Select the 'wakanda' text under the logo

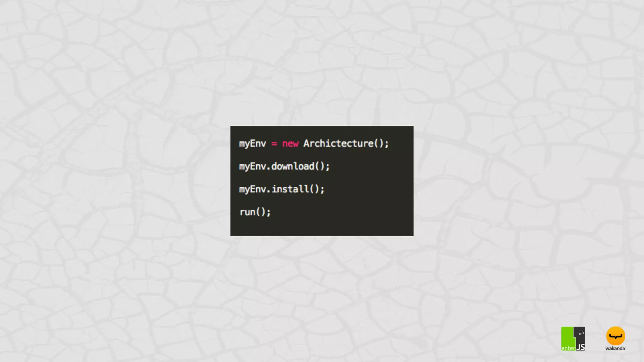click(x=615, y=348)
